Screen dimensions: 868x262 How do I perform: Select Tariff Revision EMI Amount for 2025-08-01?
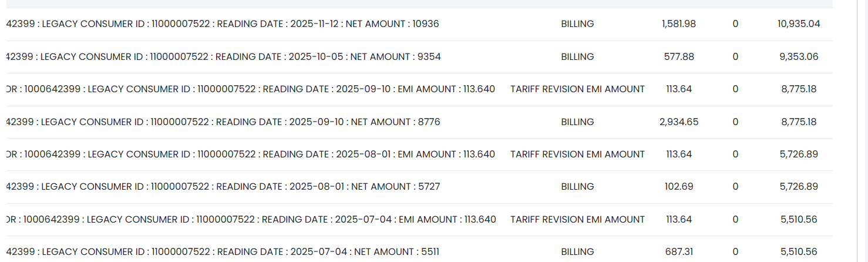(x=577, y=154)
